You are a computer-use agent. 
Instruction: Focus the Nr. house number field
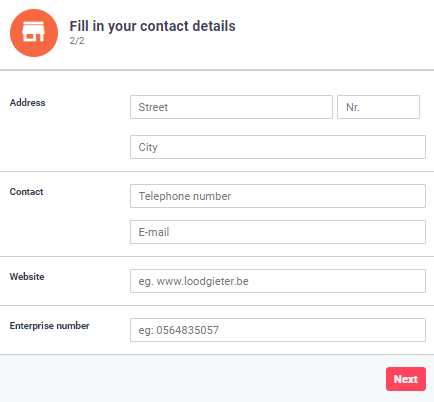pos(378,107)
